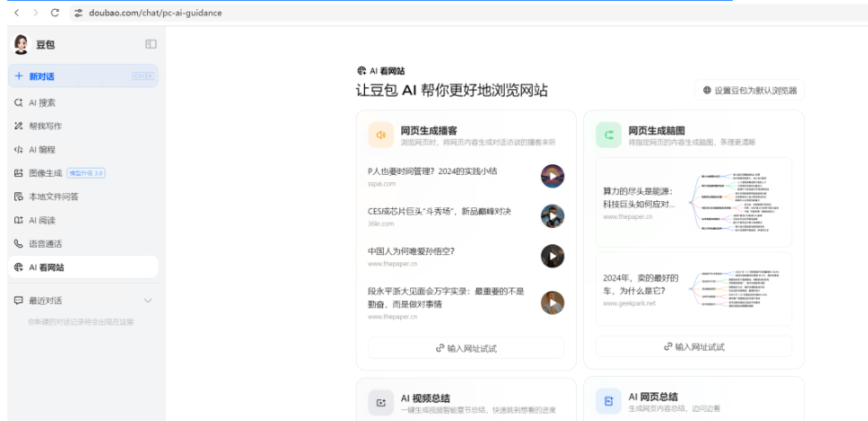The image size is (868, 421).
Task: Open AI 编程 from sidebar menu
Action: [83, 150]
